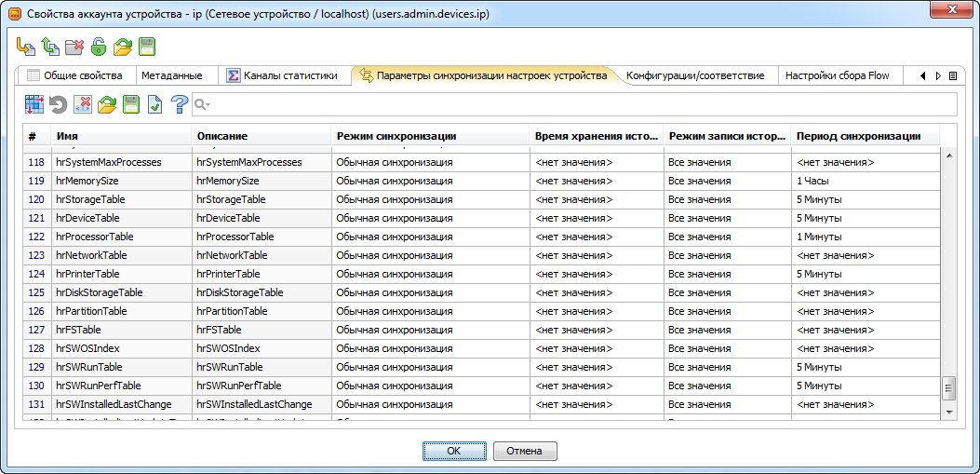
Task: Click the open-folder icon in table toolbar
Action: 107,104
